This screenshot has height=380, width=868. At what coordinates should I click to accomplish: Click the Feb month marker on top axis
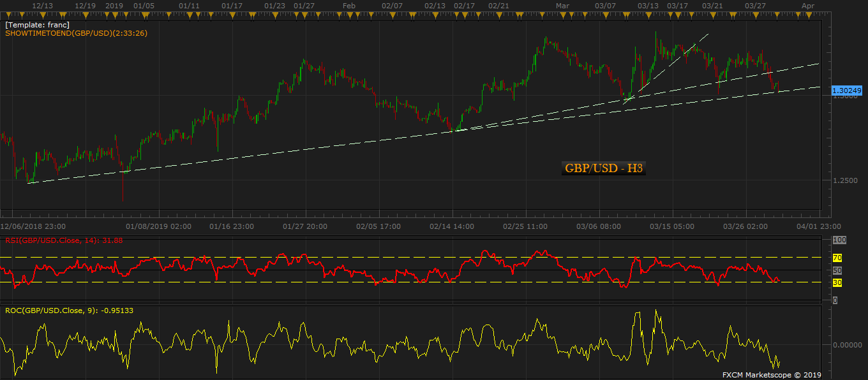point(348,5)
